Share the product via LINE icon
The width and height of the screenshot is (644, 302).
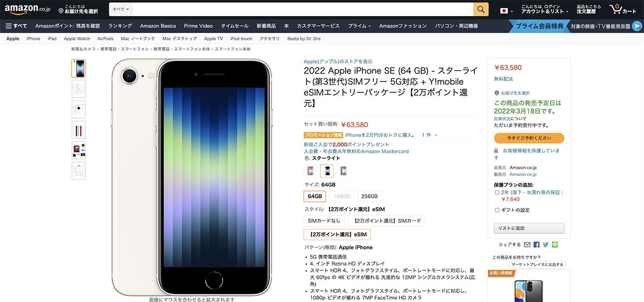[x=555, y=245]
